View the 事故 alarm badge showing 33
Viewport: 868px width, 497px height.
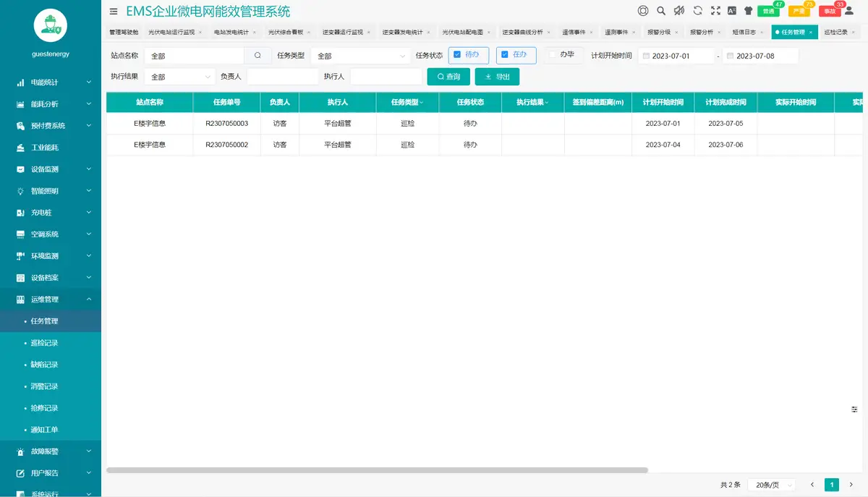(x=830, y=11)
